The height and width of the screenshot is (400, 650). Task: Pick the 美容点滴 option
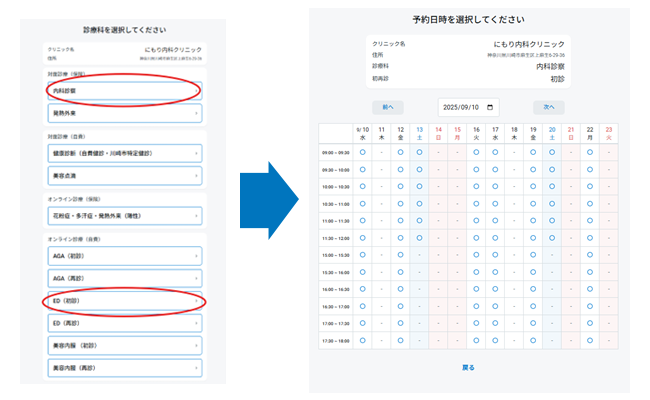pyautogui.click(x=125, y=176)
